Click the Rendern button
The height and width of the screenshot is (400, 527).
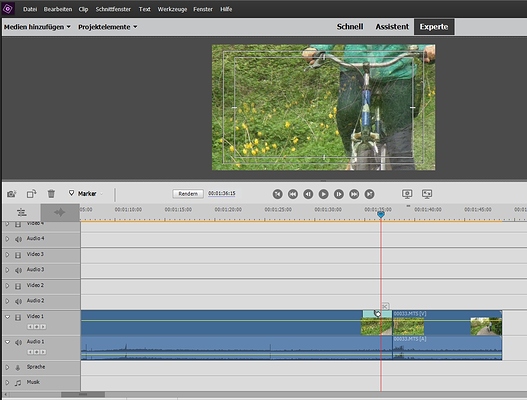pos(188,194)
